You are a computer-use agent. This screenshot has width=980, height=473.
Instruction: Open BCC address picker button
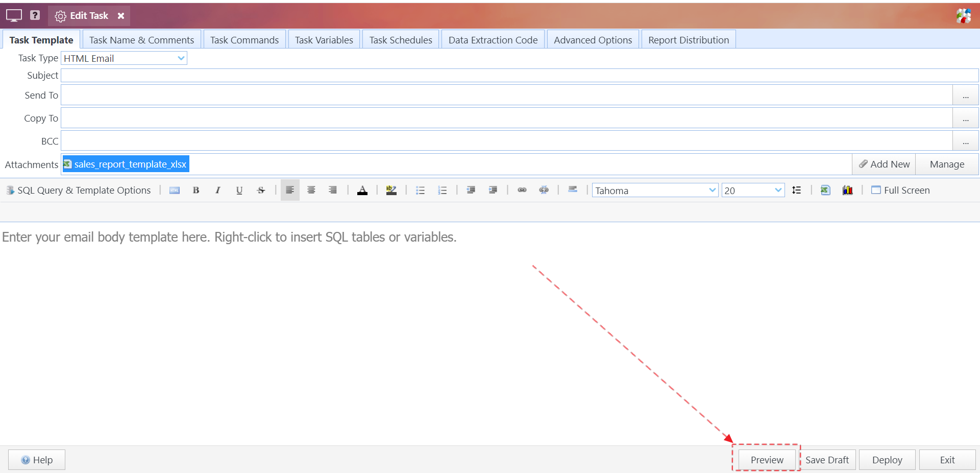pos(966,140)
